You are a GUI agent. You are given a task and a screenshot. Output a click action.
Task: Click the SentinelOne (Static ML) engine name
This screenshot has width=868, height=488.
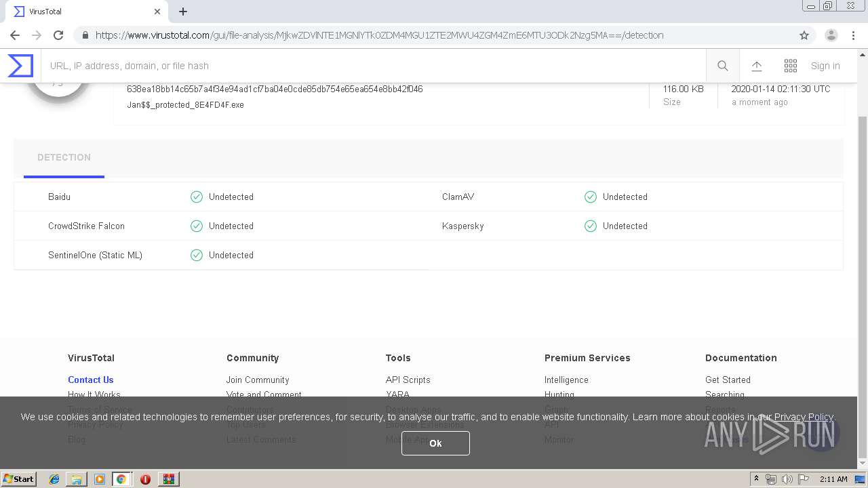[x=95, y=255]
